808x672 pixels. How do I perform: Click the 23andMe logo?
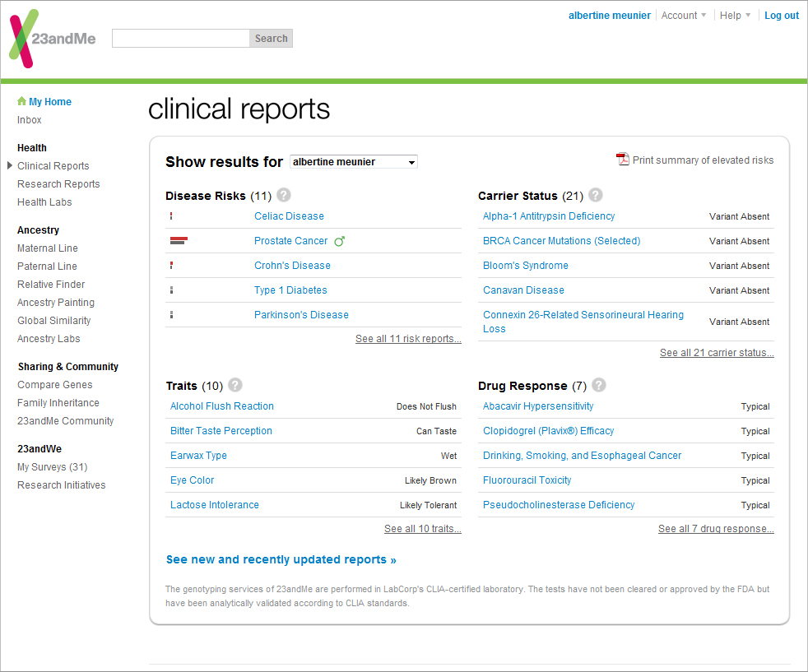tap(52, 39)
